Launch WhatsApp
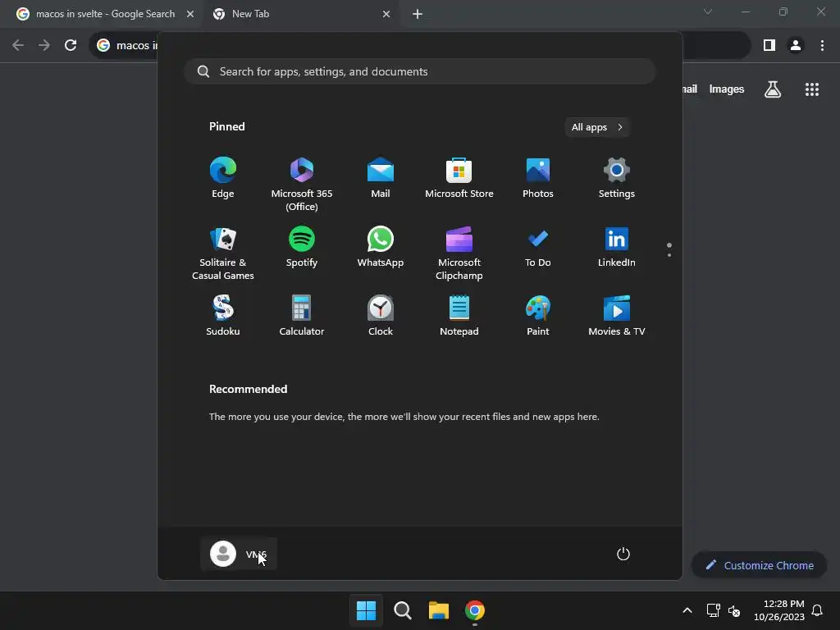This screenshot has height=630, width=840. [381, 247]
